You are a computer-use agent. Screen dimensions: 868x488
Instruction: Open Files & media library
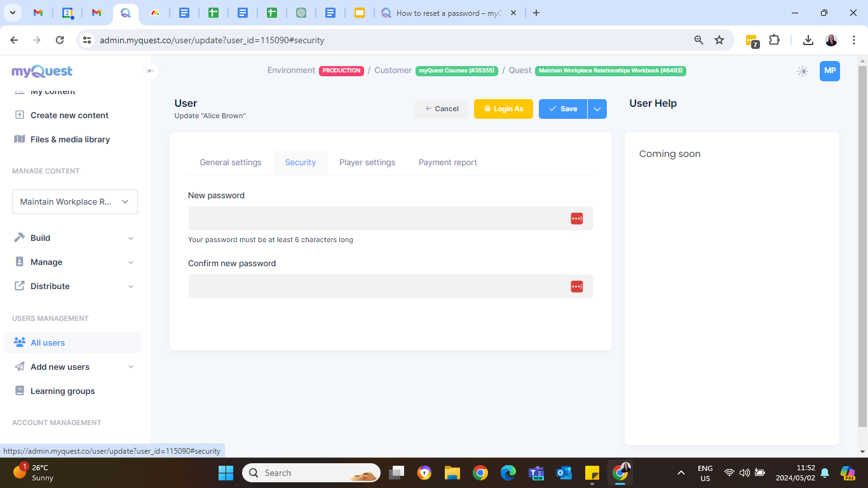tap(70, 139)
